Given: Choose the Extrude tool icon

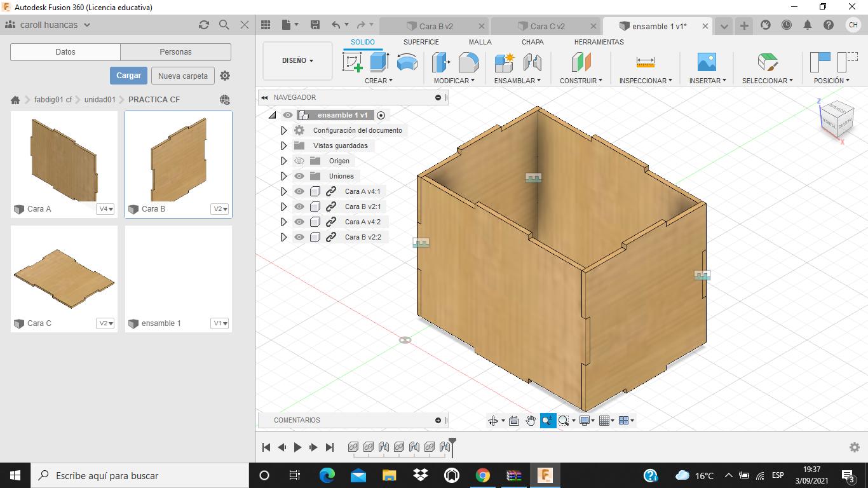Looking at the screenshot, I should point(379,62).
